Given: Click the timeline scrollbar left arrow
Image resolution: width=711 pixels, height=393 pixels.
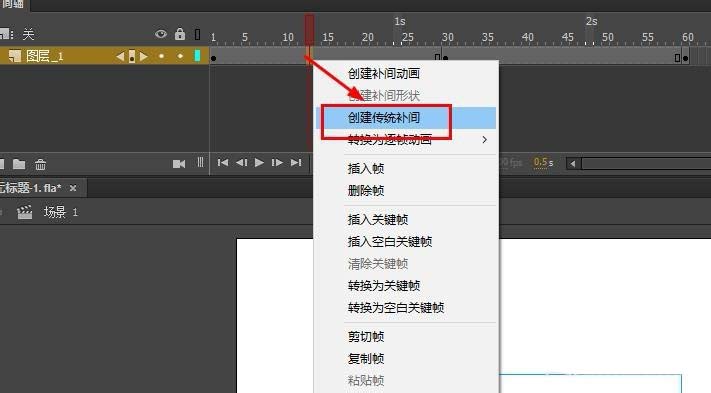Looking at the screenshot, I should click(573, 164).
